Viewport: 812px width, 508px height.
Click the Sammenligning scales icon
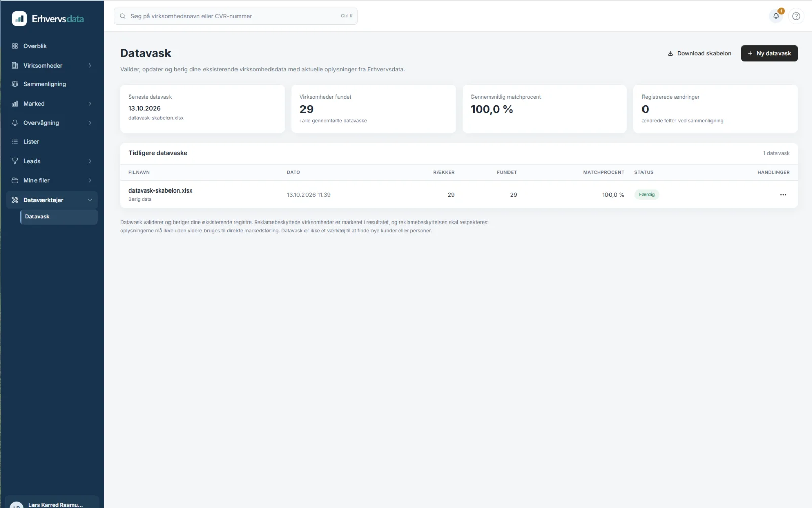[15, 84]
